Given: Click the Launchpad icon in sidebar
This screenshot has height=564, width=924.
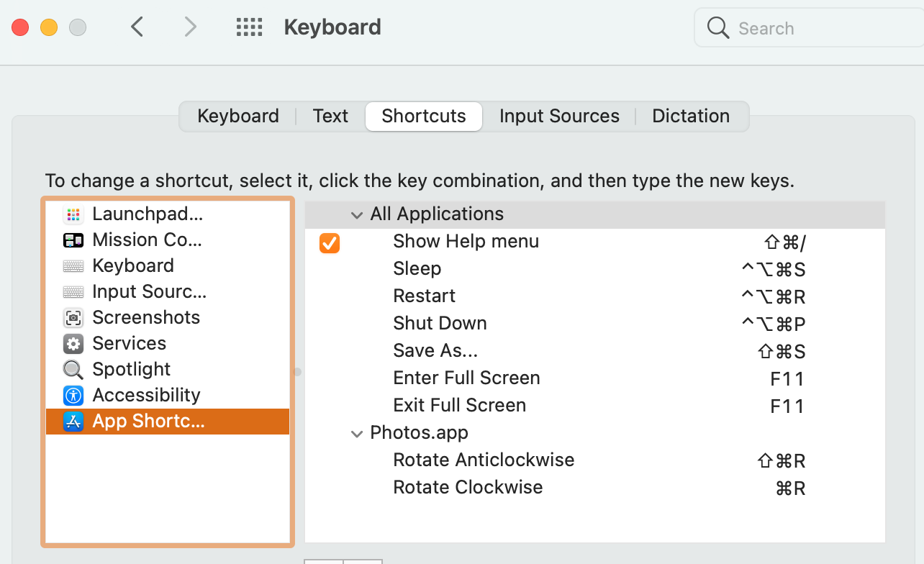Looking at the screenshot, I should point(73,214).
